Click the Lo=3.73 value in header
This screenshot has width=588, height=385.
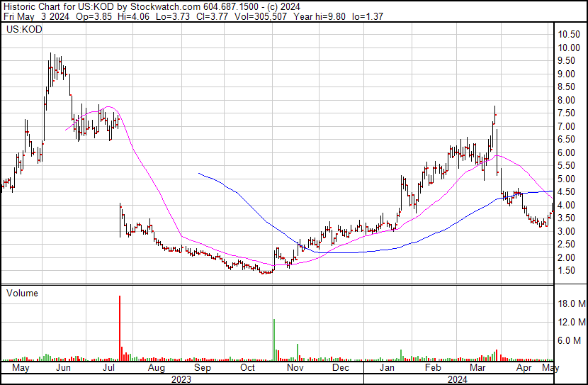[173, 16]
